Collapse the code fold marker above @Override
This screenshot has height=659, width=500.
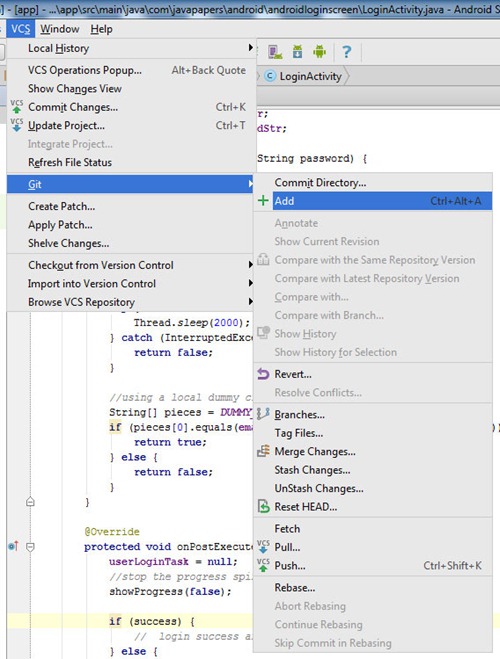coord(30,501)
